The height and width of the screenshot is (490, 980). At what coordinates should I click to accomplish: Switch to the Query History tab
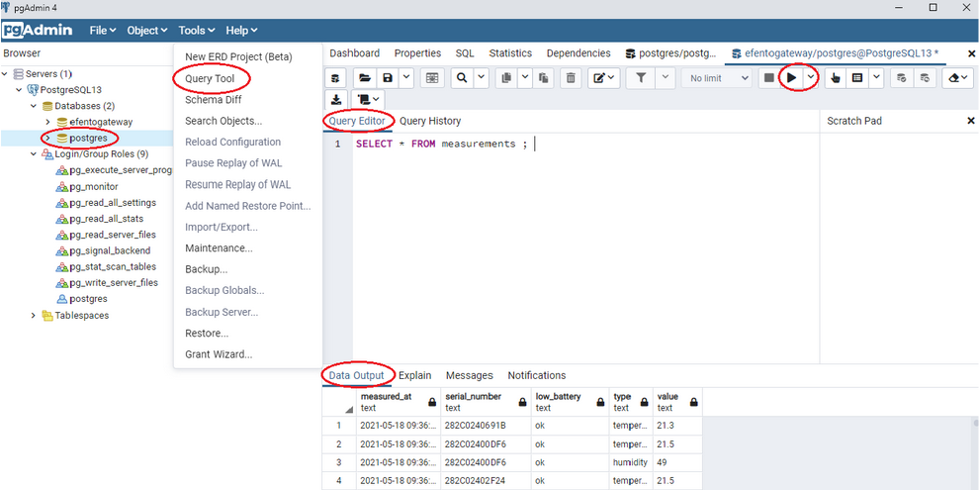point(430,121)
